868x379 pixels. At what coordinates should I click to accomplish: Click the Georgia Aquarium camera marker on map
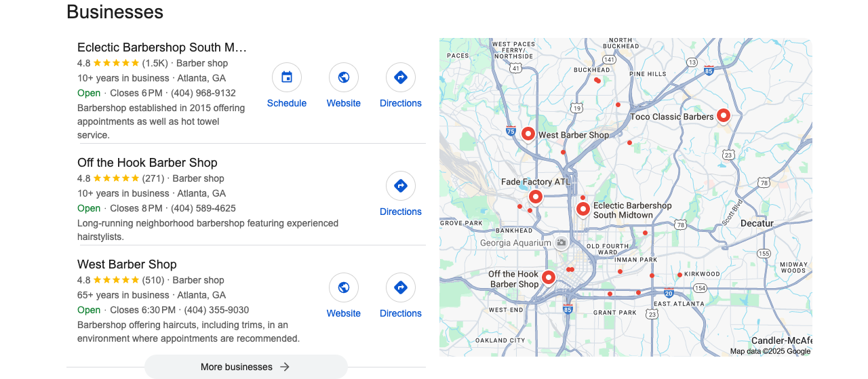click(x=561, y=243)
